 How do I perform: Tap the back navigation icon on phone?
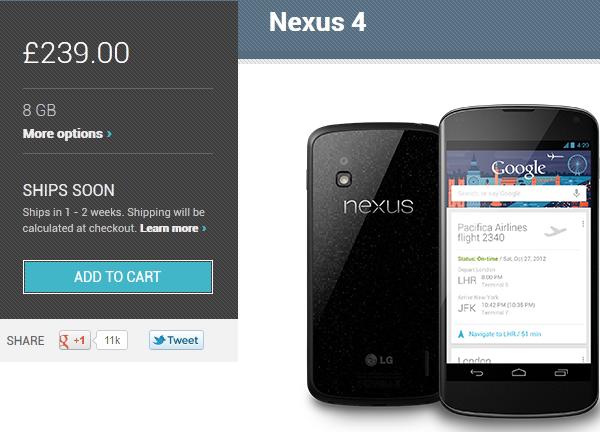tap(476, 372)
